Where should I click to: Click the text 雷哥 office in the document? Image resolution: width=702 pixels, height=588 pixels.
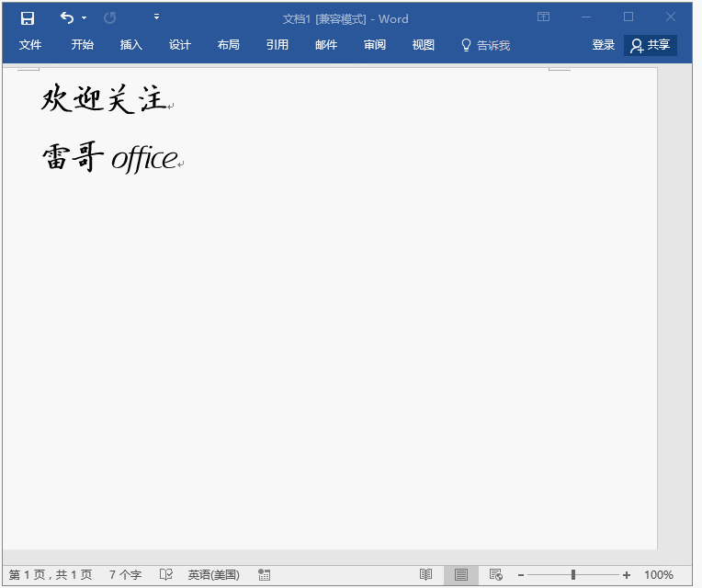[x=110, y=157]
